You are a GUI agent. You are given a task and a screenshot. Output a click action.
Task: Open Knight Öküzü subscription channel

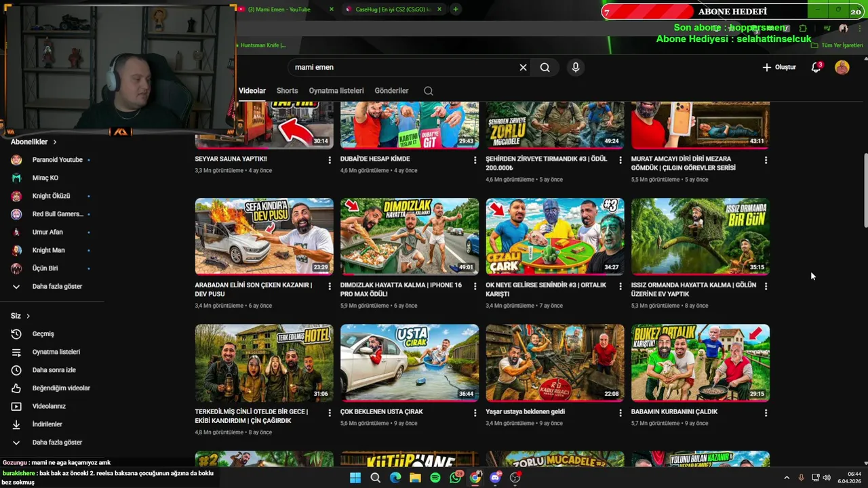(x=52, y=196)
